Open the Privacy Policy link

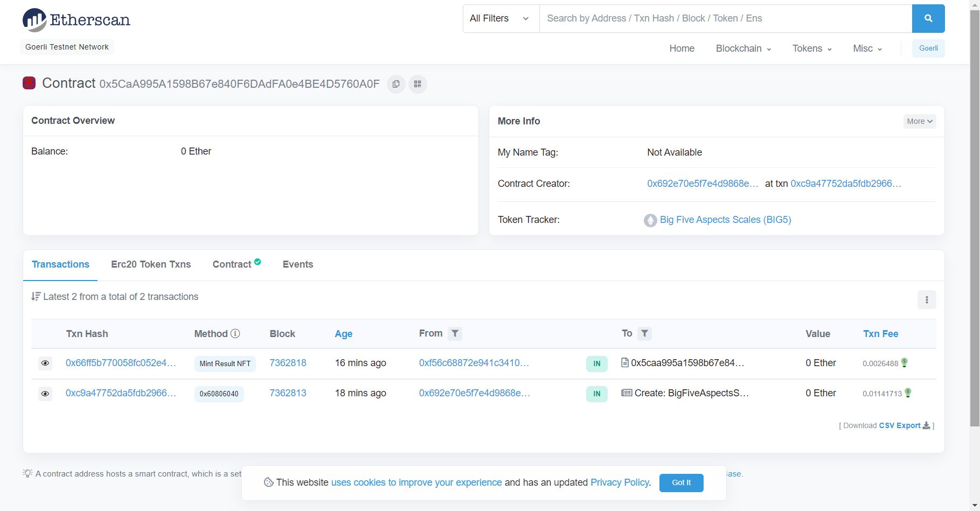point(620,482)
